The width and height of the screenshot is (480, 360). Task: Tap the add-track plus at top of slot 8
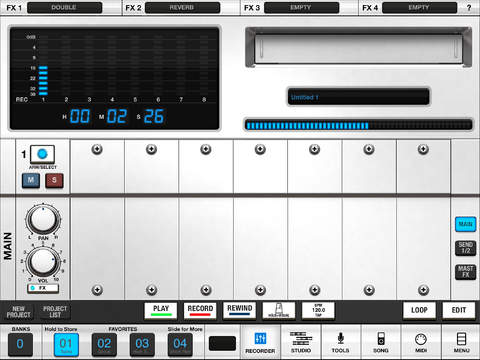click(x=423, y=149)
